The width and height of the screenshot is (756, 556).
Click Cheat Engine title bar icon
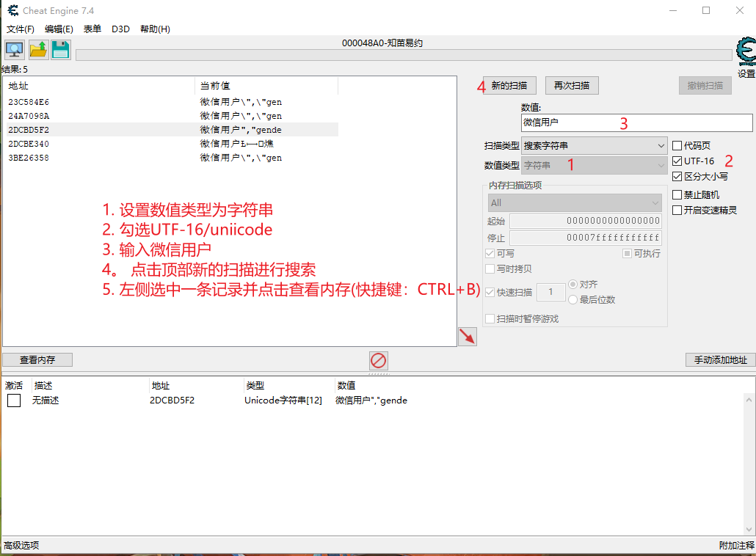tap(13, 10)
